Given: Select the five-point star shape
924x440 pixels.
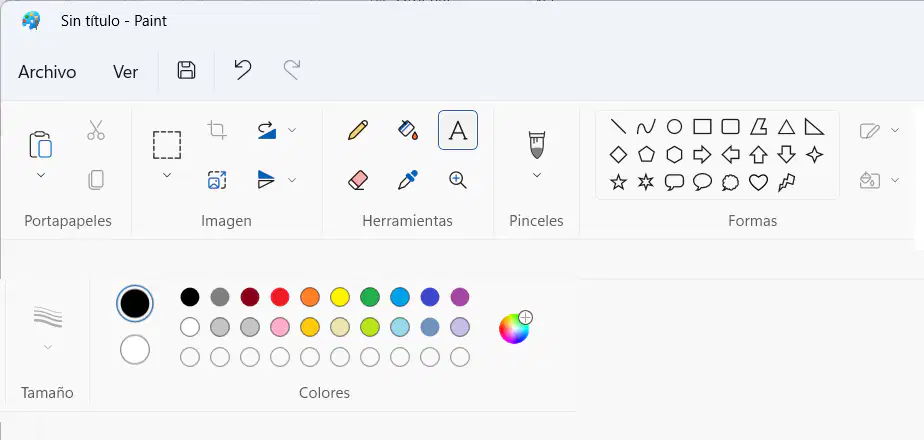Looking at the screenshot, I should click(618, 183).
